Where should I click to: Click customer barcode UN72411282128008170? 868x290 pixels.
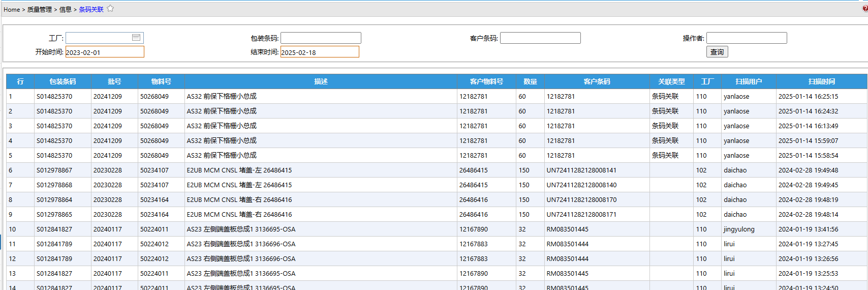point(581,200)
